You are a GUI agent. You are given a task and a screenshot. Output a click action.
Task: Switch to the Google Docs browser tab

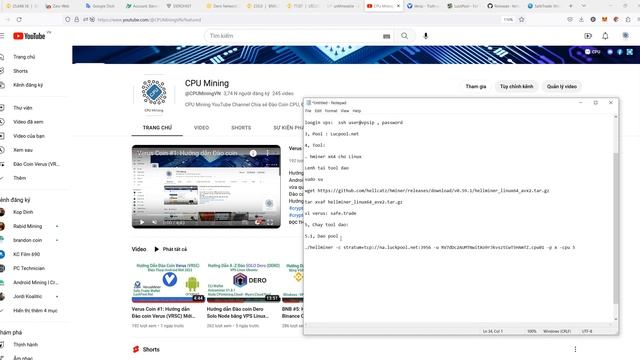click(100, 6)
